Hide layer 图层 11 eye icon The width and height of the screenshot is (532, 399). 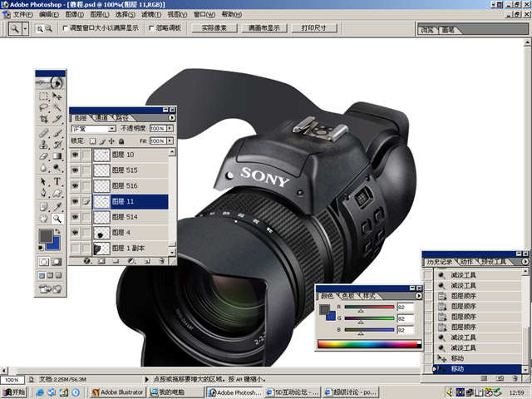(75, 201)
